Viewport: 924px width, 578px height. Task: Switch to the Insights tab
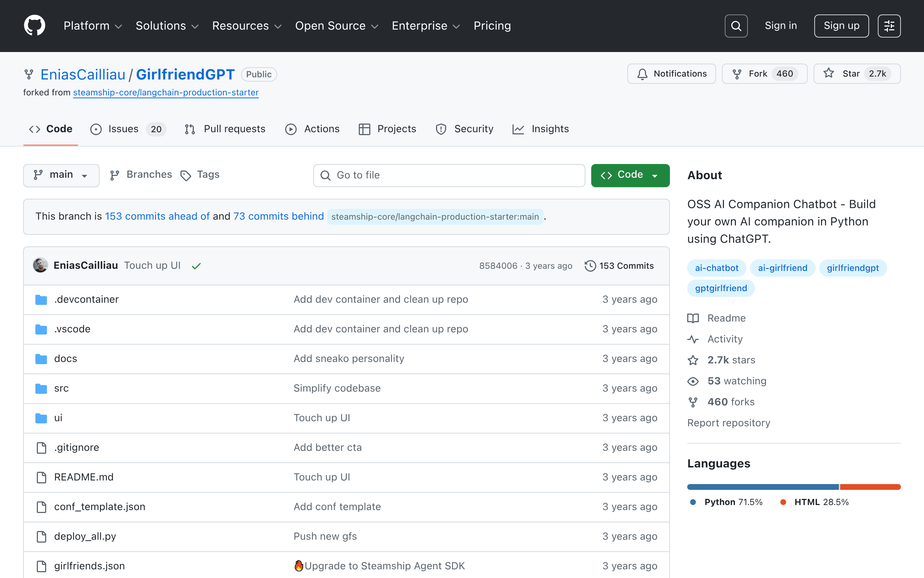[x=541, y=129]
